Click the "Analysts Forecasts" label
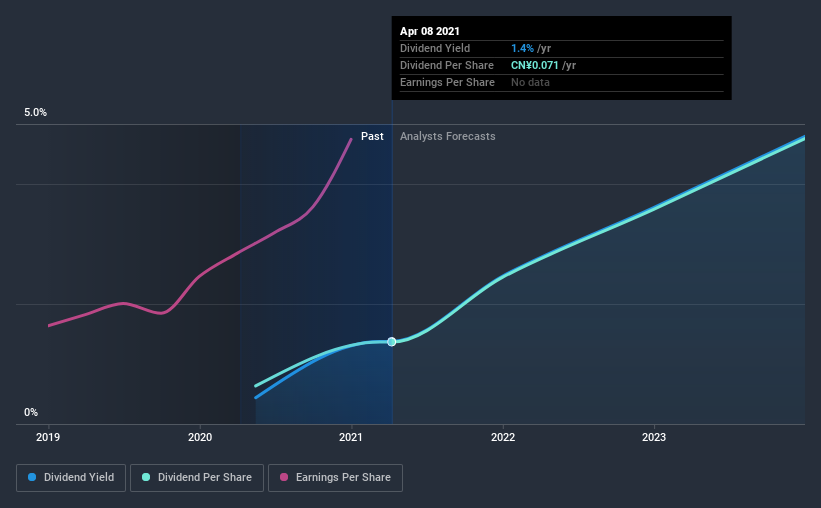 (447, 137)
